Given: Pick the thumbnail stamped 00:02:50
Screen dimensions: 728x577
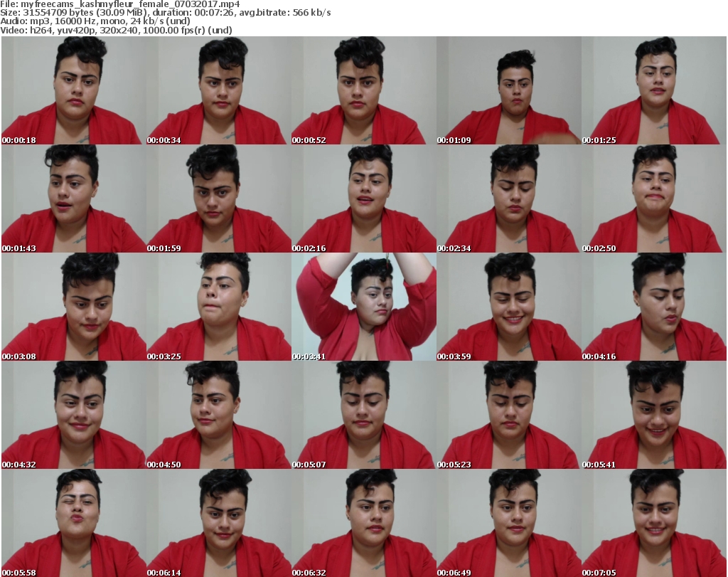Looking at the screenshot, I should [654, 198].
